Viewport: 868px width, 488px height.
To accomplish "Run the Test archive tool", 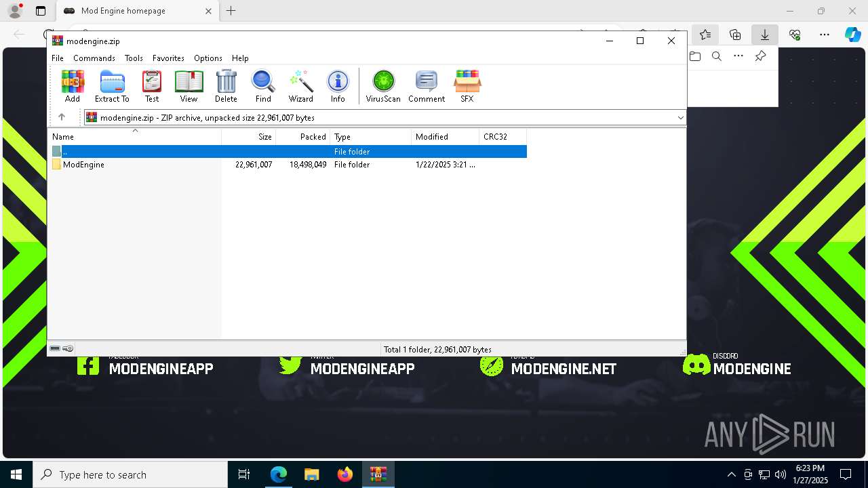I will pyautogui.click(x=152, y=86).
